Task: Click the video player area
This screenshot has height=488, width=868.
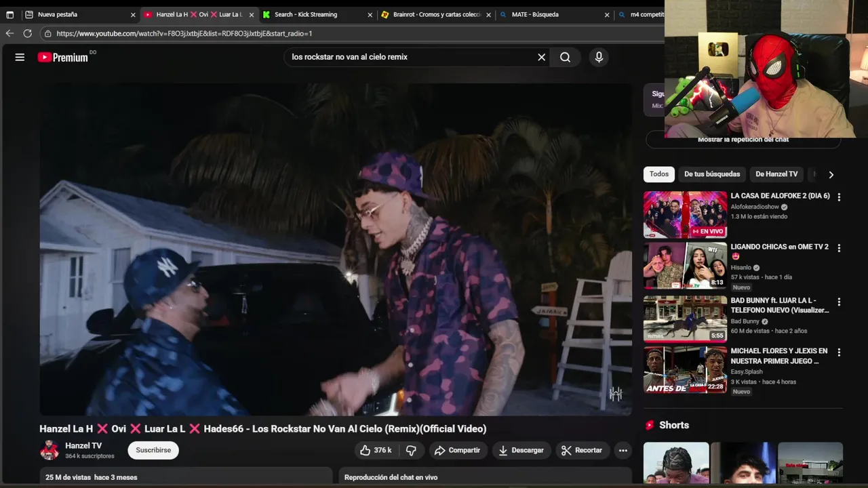Action: [336, 249]
